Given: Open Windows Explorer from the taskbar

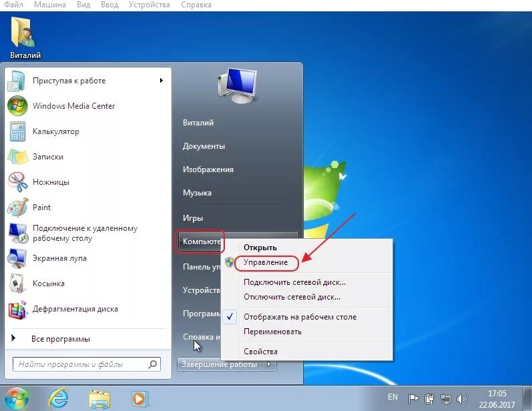Looking at the screenshot, I should (99, 398).
